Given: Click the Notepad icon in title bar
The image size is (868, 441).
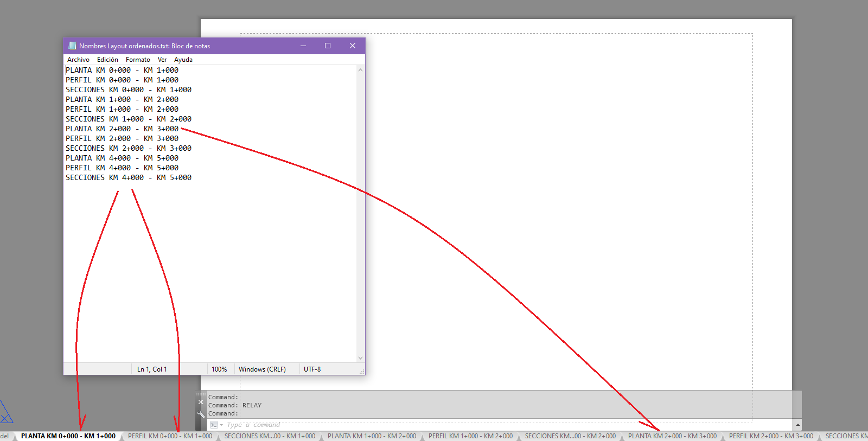Looking at the screenshot, I should (x=72, y=46).
